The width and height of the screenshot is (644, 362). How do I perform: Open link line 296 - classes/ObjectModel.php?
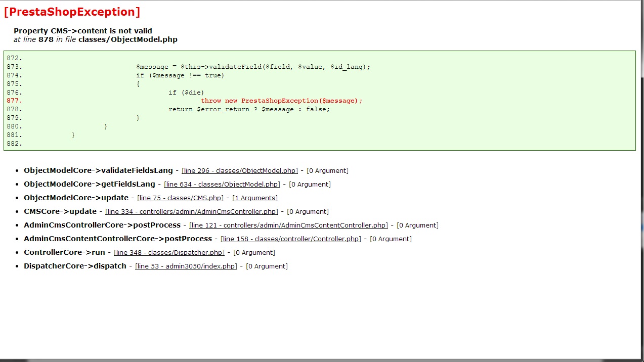pyautogui.click(x=240, y=171)
